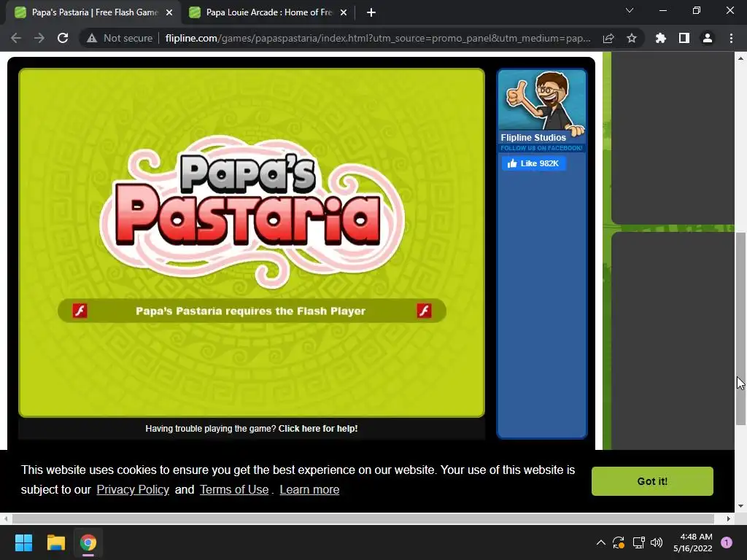Open the Learn more link
747x560 pixels.
(x=309, y=489)
